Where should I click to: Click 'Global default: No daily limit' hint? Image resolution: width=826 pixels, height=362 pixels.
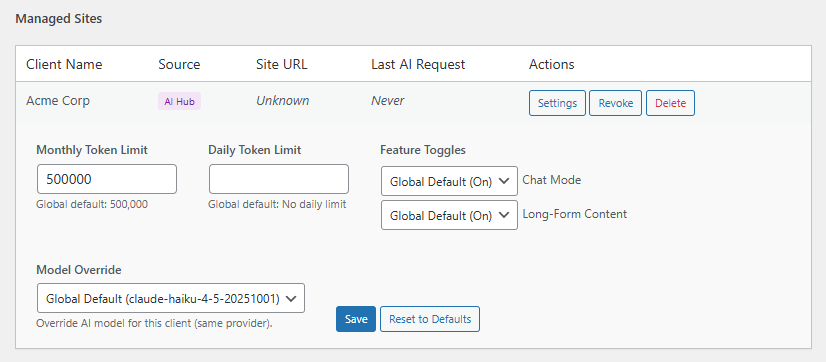tap(277, 204)
